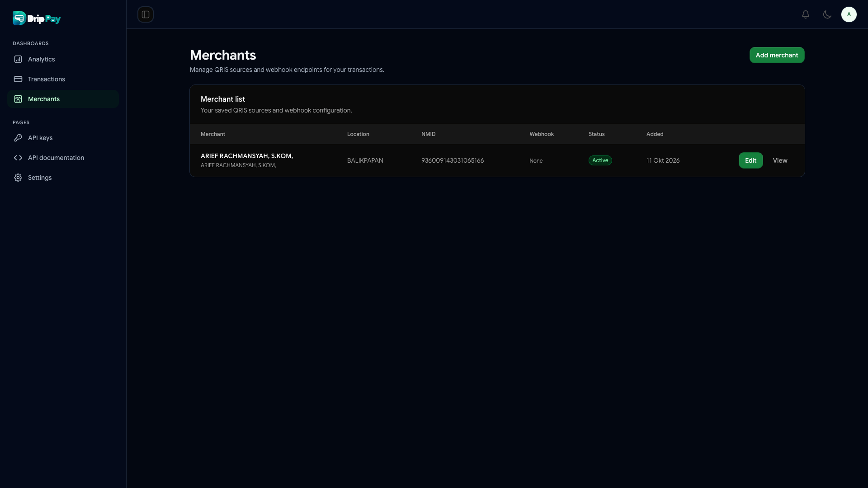868x488 pixels.
Task: Click the Merchant column header
Action: click(x=212, y=134)
